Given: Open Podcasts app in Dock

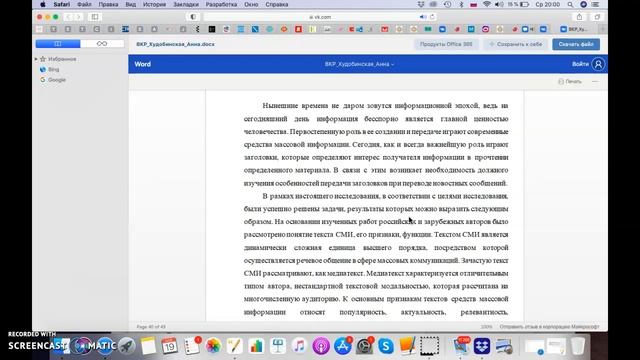Looking at the screenshot, I should pyautogui.click(x=321, y=346).
